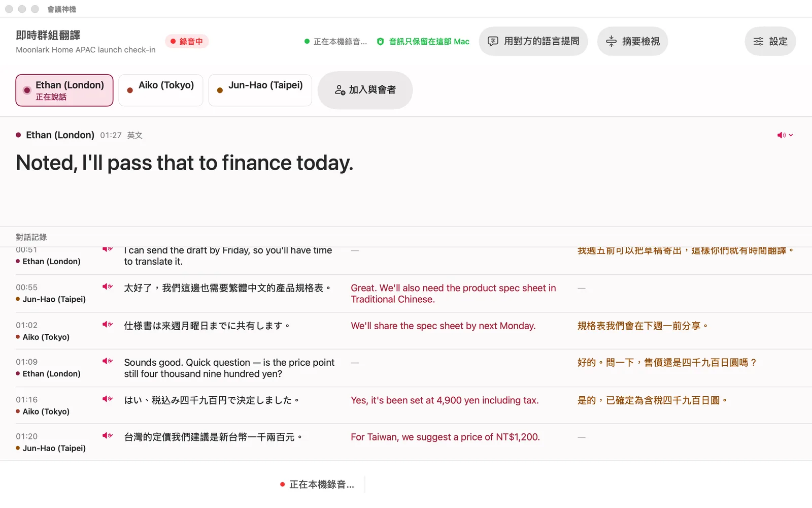This screenshot has height=508, width=812.
Task: Click the bottom 正在本機錄音 recording indicator
Action: tap(317, 485)
